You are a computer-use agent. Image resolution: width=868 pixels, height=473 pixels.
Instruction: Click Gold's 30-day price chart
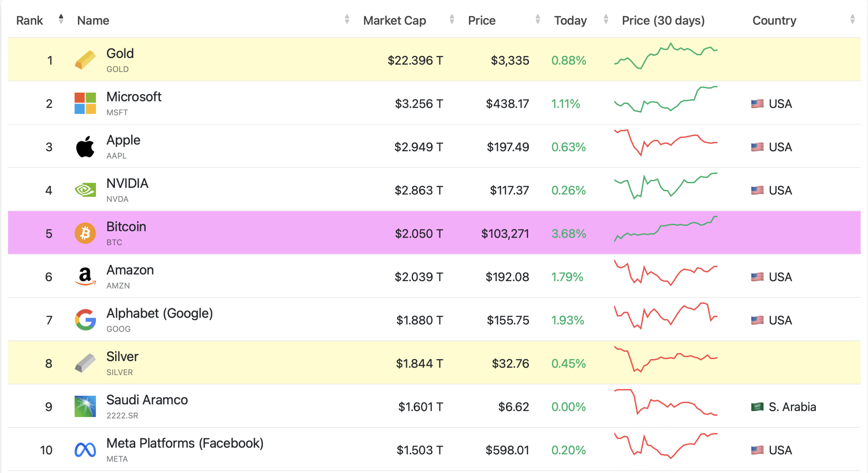(666, 56)
